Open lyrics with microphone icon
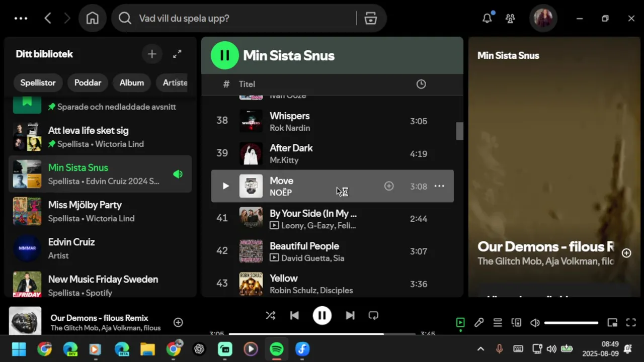 [x=479, y=323]
